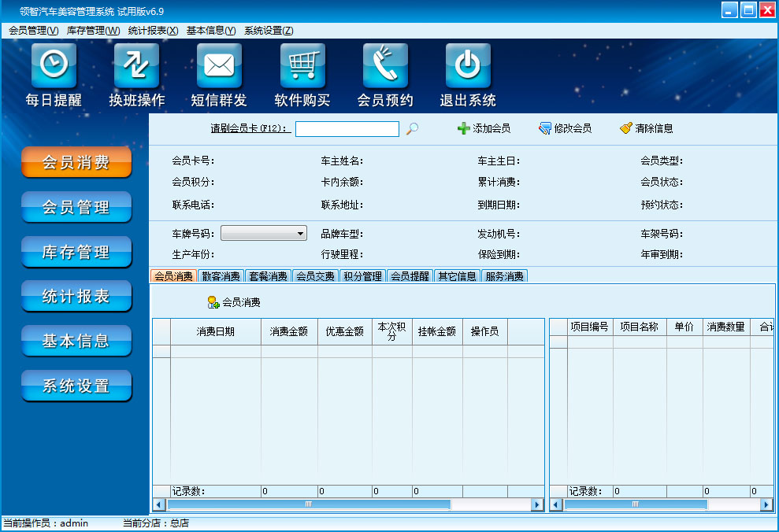
Task: Click the 换班操作 shift change icon
Action: pos(136,65)
